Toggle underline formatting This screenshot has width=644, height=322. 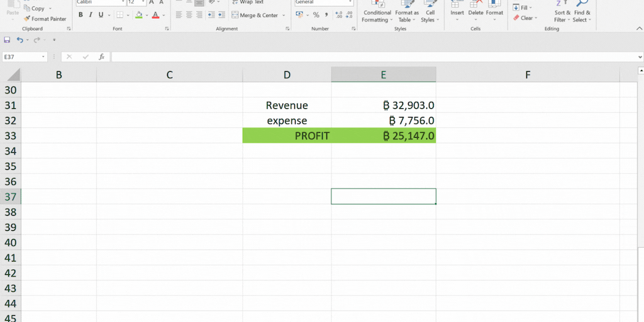[x=101, y=15]
